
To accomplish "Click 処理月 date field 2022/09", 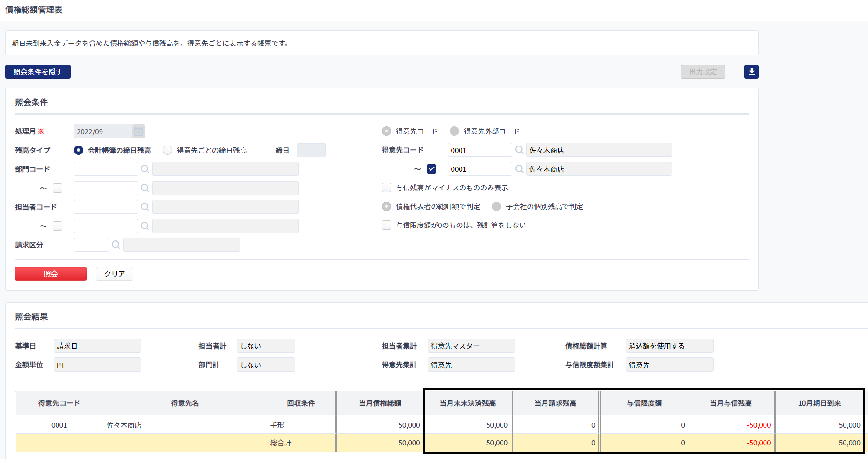I will coord(103,131).
